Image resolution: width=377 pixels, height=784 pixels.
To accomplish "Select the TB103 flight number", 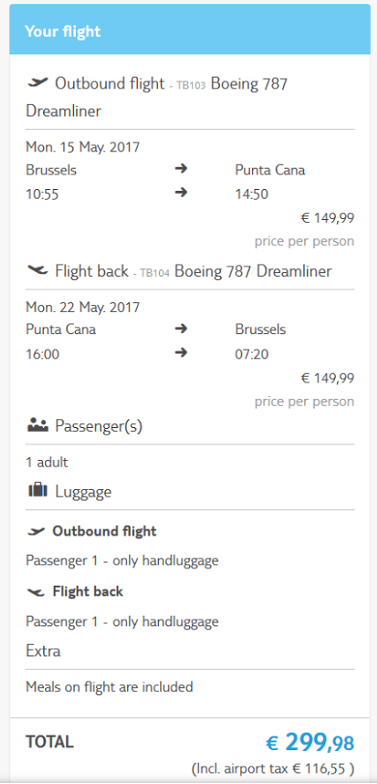I will point(191,85).
